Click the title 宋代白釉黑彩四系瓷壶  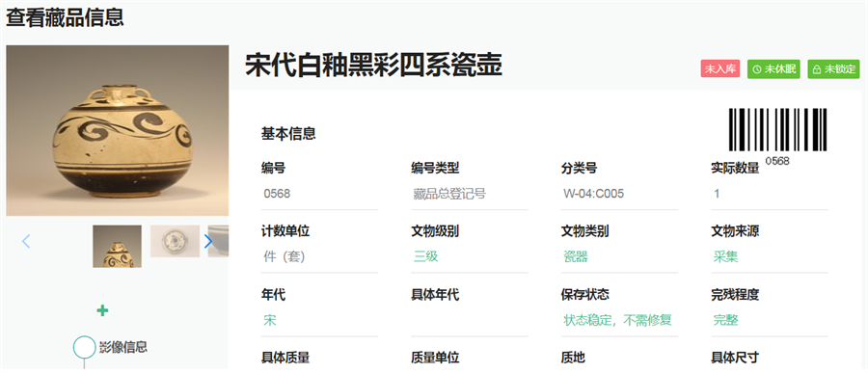(373, 66)
